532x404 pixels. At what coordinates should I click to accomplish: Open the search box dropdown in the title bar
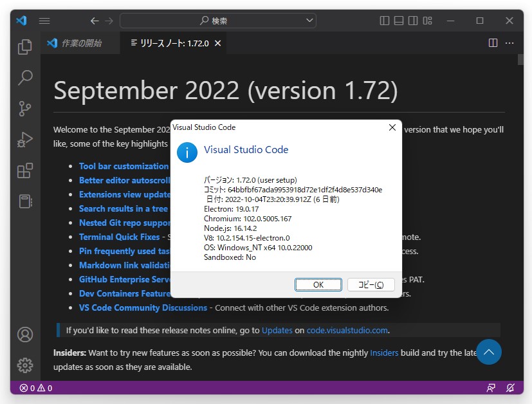coord(311,20)
